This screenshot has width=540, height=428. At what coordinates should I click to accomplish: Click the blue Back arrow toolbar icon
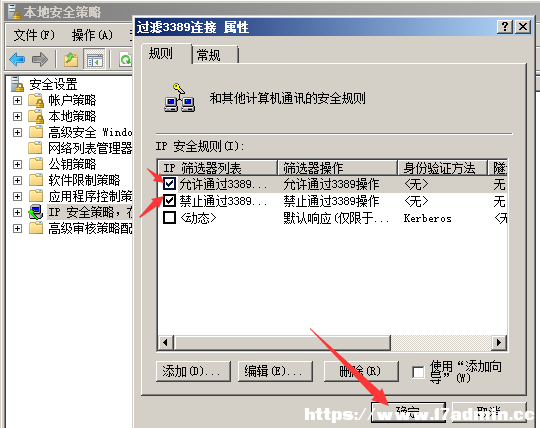tap(17, 60)
